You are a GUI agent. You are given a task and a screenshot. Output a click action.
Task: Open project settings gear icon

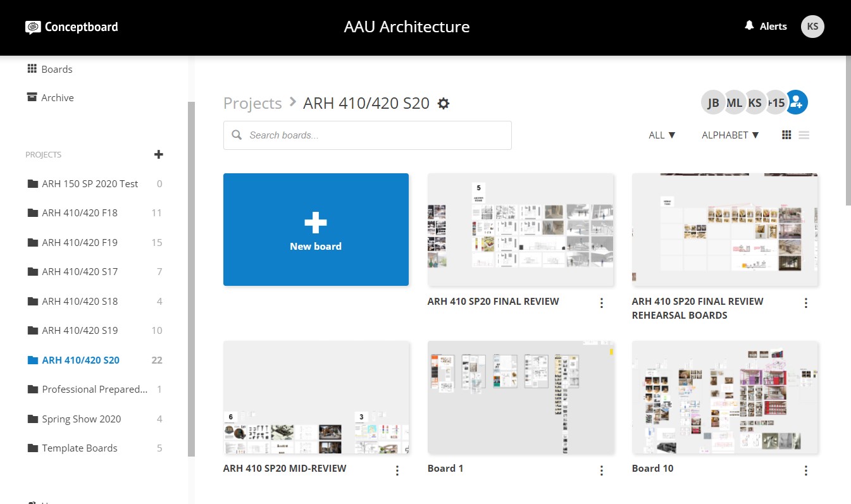(x=444, y=104)
